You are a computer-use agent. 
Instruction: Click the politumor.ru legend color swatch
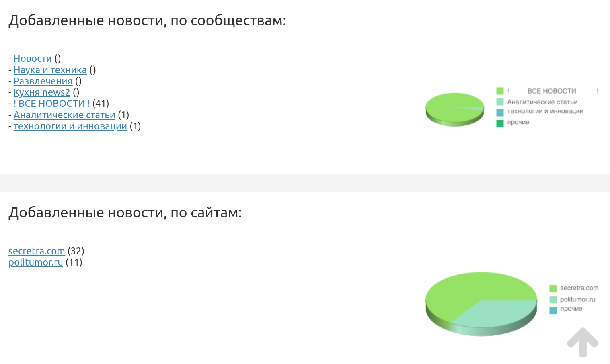click(553, 299)
